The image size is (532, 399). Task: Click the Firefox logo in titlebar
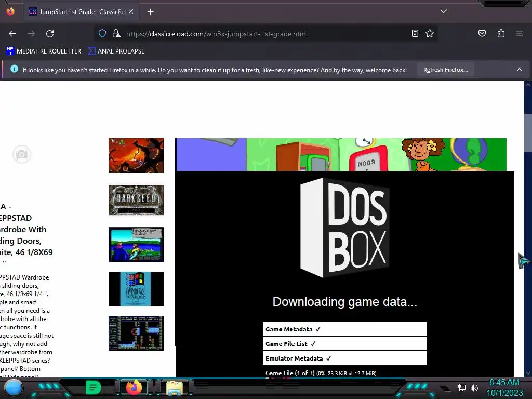tap(10, 11)
